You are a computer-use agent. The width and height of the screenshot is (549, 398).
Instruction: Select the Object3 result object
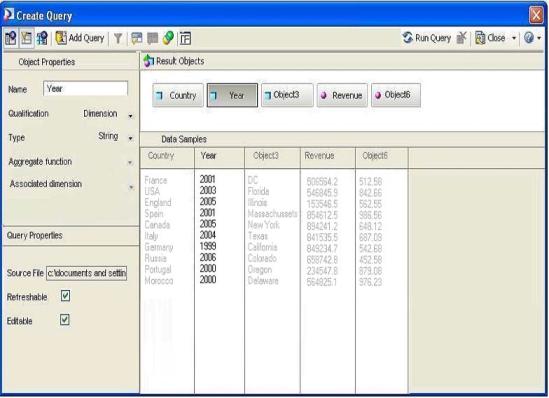287,95
